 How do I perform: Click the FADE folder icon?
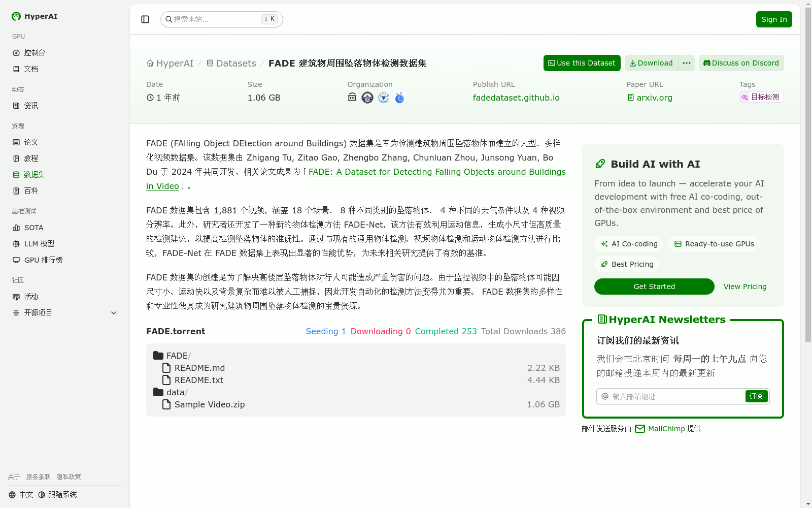pos(158,356)
